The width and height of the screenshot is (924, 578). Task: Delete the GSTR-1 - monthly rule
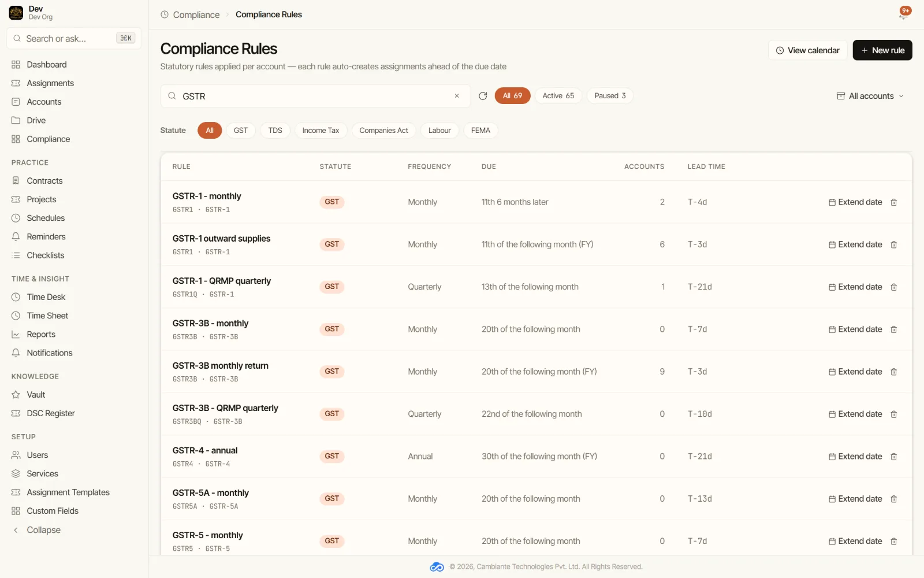894,202
